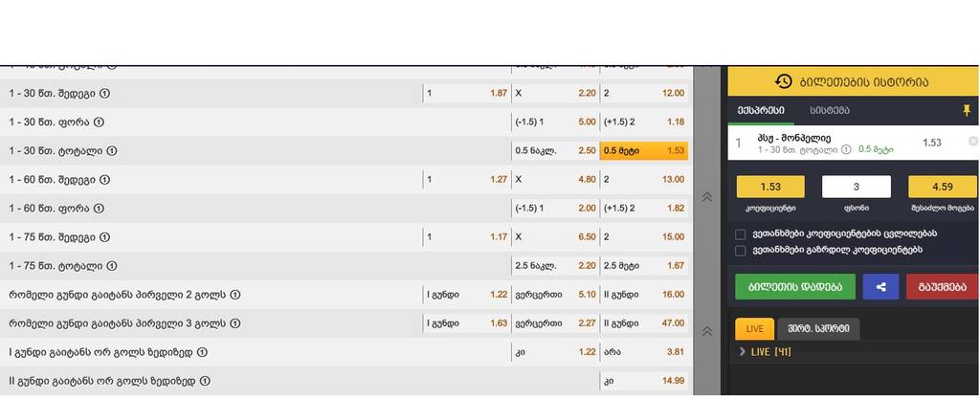Image resolution: width=980 pixels, height=400 pixels.
Task: Pick 1 at 1.27 in 1-60 result
Action: point(466,179)
